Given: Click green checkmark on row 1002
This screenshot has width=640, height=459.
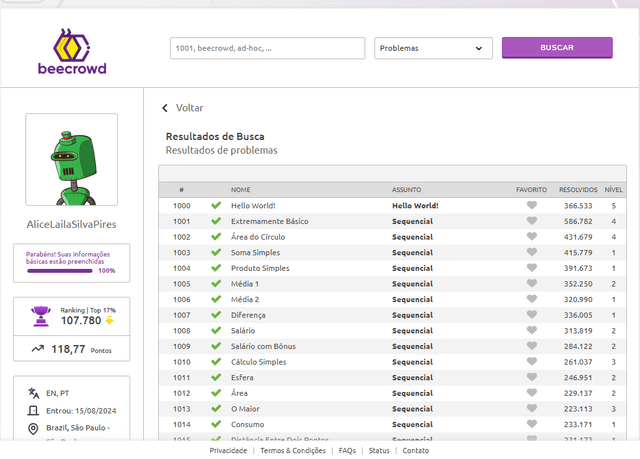Looking at the screenshot, I should 216,236.
